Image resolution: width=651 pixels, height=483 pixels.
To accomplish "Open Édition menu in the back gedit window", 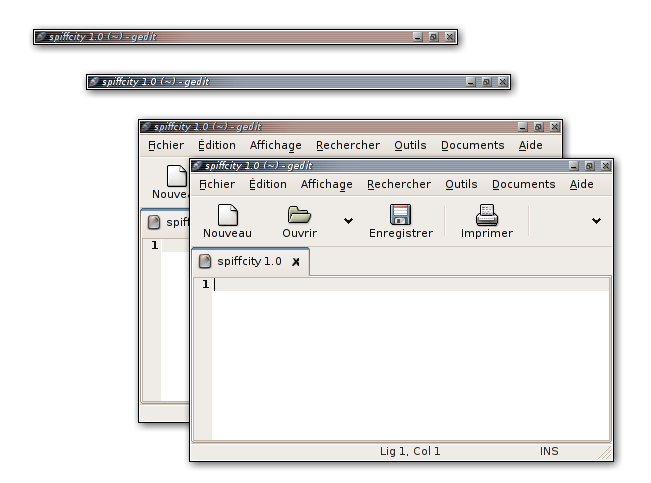I will coord(217,145).
